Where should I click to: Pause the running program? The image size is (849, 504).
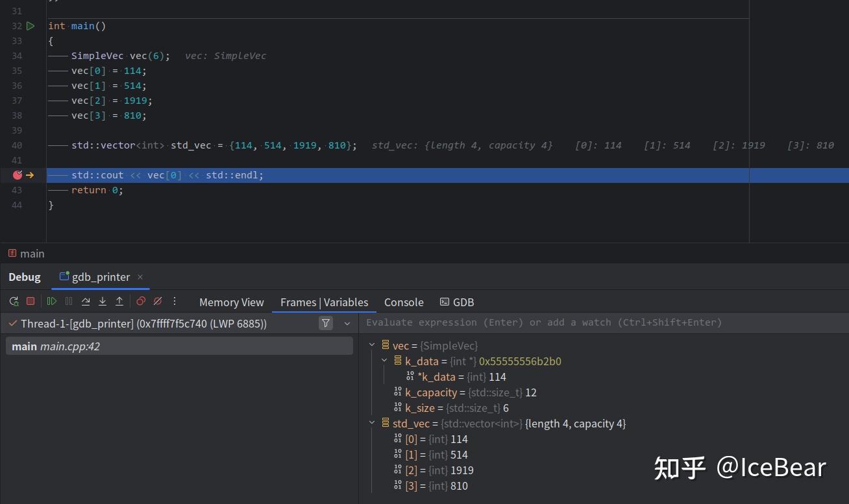click(x=68, y=302)
